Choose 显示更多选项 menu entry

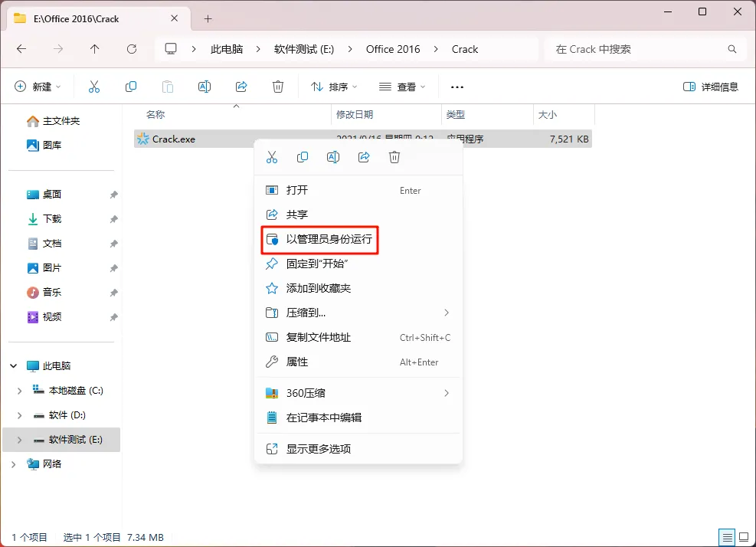358,449
